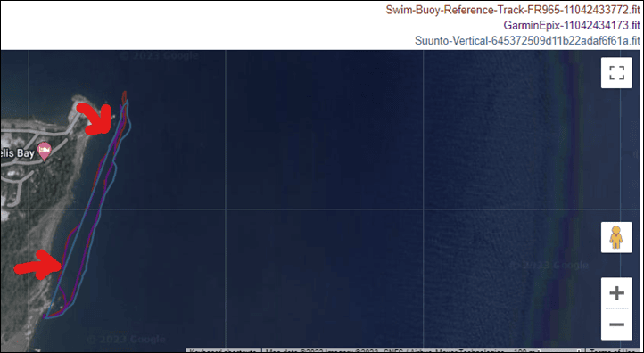Select the Street View pegman icon
Image resolution: width=644 pixels, height=353 pixels.
tap(616, 237)
